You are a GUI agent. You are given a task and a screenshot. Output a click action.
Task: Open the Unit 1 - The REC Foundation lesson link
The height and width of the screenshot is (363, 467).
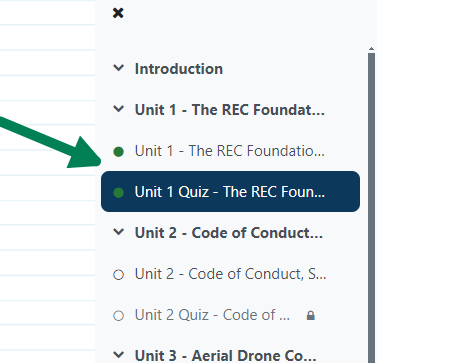pos(230,151)
